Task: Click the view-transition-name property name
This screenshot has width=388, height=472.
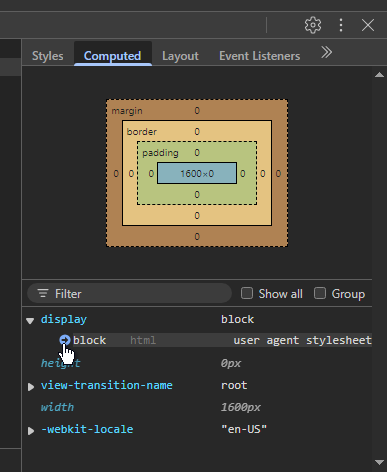Action: pyautogui.click(x=107, y=385)
